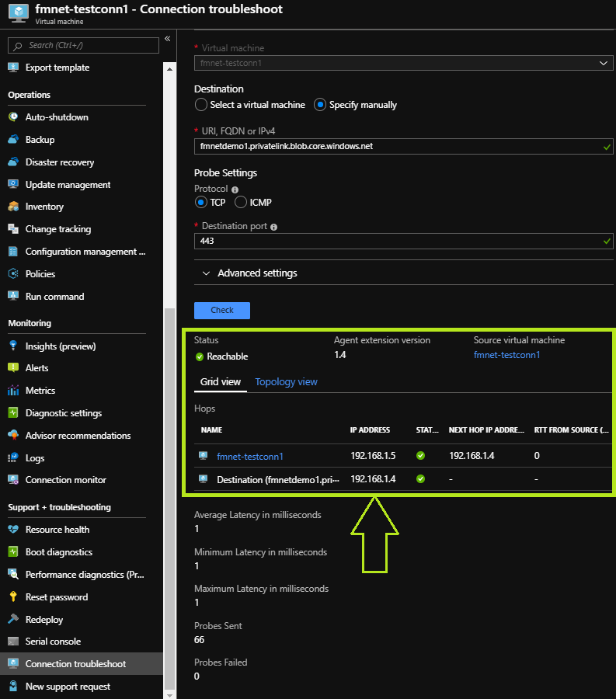
Task: Click the Change tracking icon
Action: click(13, 228)
